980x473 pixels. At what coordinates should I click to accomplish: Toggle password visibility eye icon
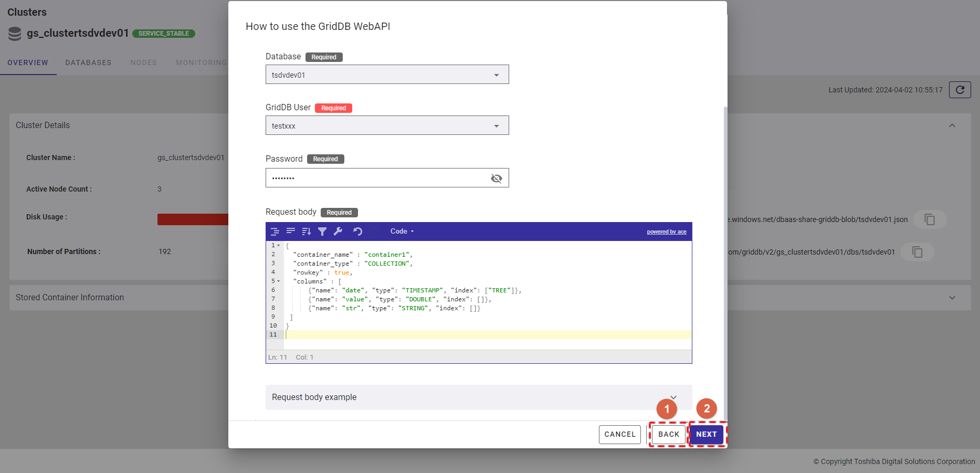496,178
